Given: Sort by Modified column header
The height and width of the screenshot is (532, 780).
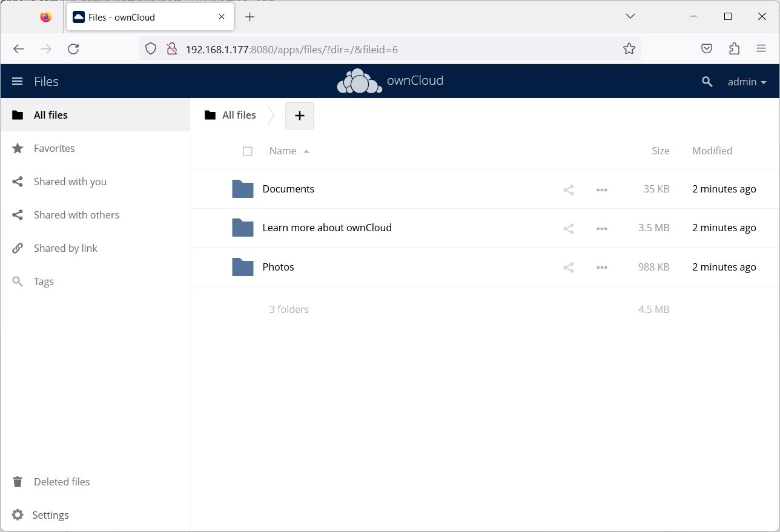Looking at the screenshot, I should pyautogui.click(x=712, y=151).
